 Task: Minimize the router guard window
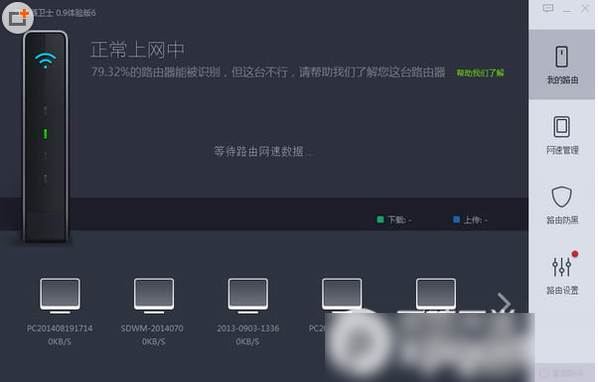click(x=567, y=9)
